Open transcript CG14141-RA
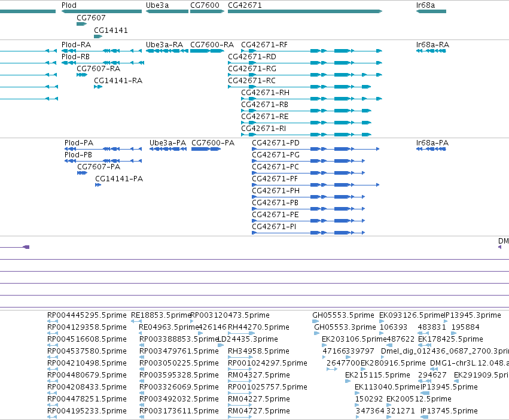Viewport: 509px width, 420px height. point(118,81)
